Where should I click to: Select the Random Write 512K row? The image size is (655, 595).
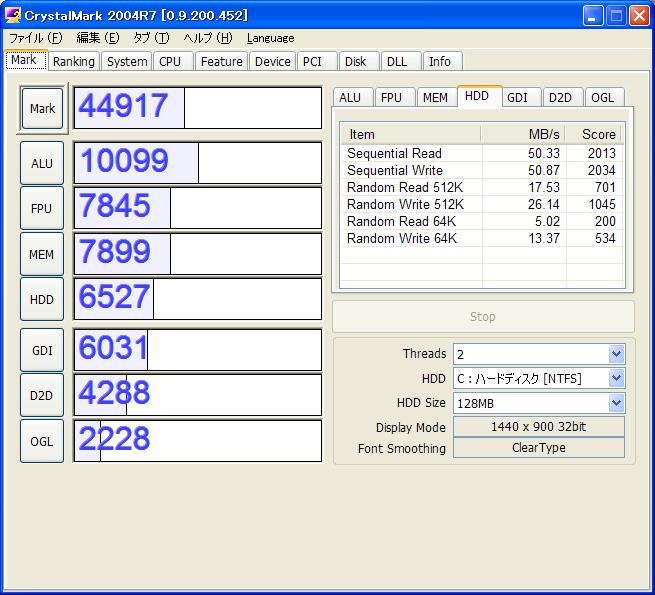(482, 204)
